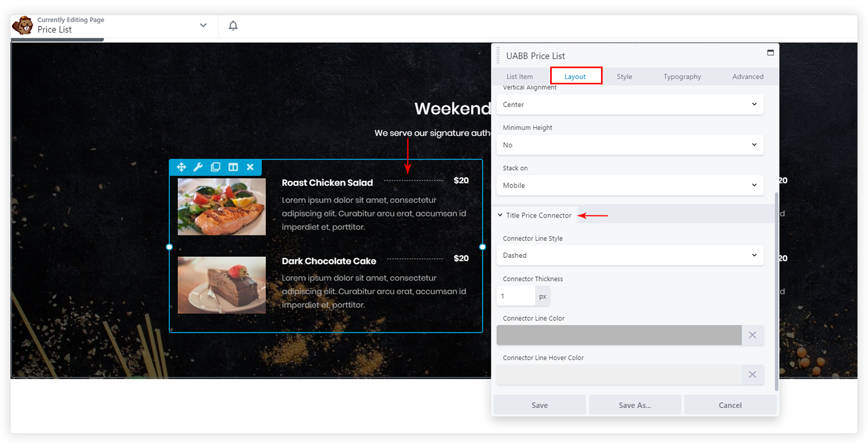This screenshot has height=444, width=868.
Task: Choose a Connector Line Style option
Action: coord(630,255)
